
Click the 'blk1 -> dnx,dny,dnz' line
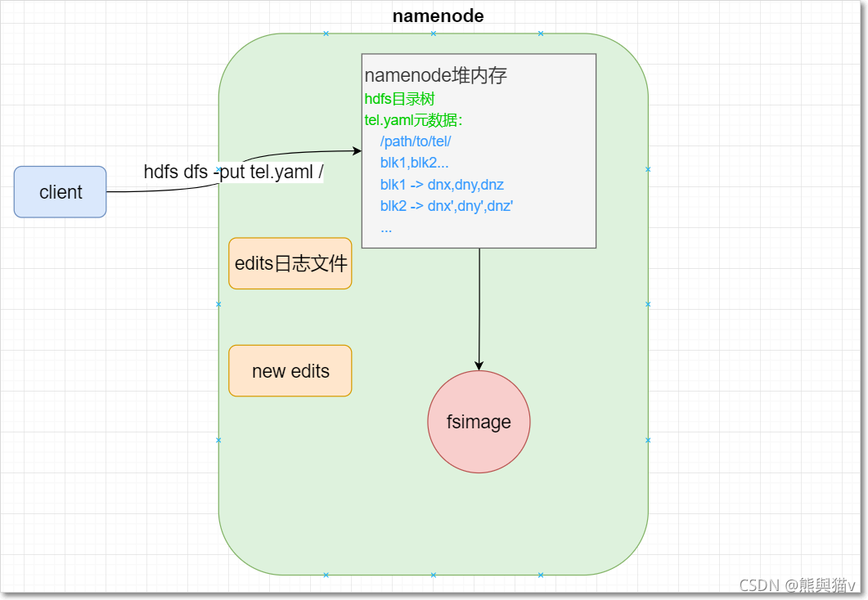[442, 185]
